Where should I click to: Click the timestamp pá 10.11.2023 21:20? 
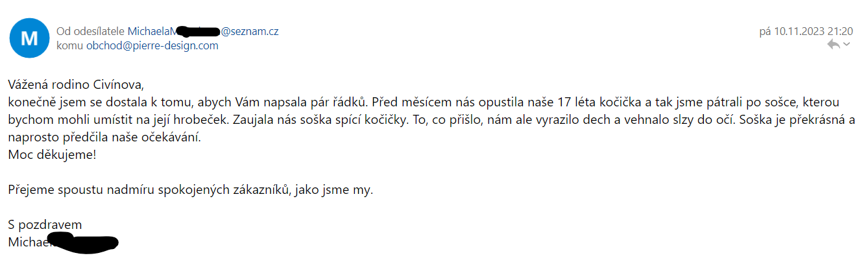tap(806, 31)
